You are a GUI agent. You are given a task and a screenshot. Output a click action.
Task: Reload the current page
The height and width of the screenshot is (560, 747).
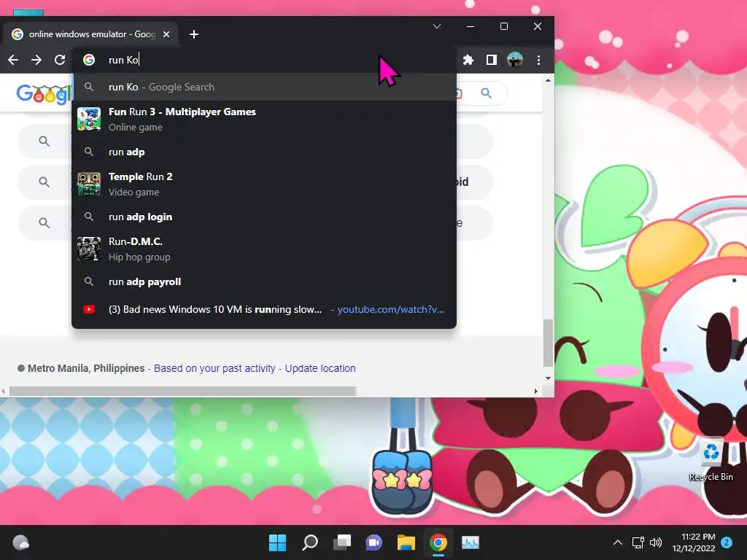60,60
